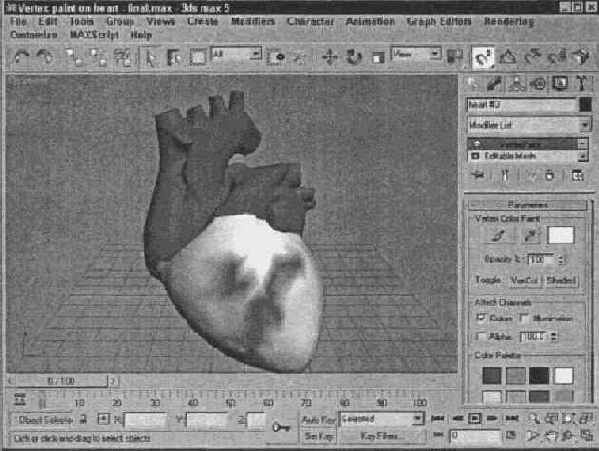Toggle the Window/Crossing selection icon

pyautogui.click(x=276, y=58)
